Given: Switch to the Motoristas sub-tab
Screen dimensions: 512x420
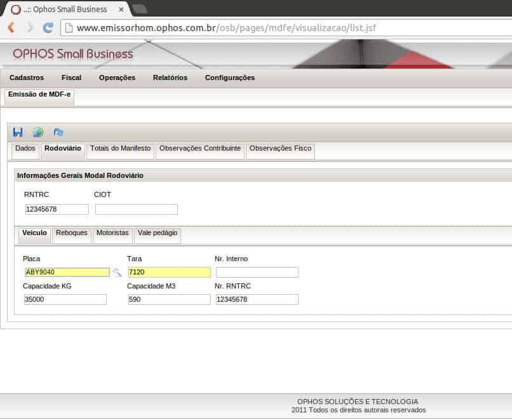Looking at the screenshot, I should click(x=112, y=236).
